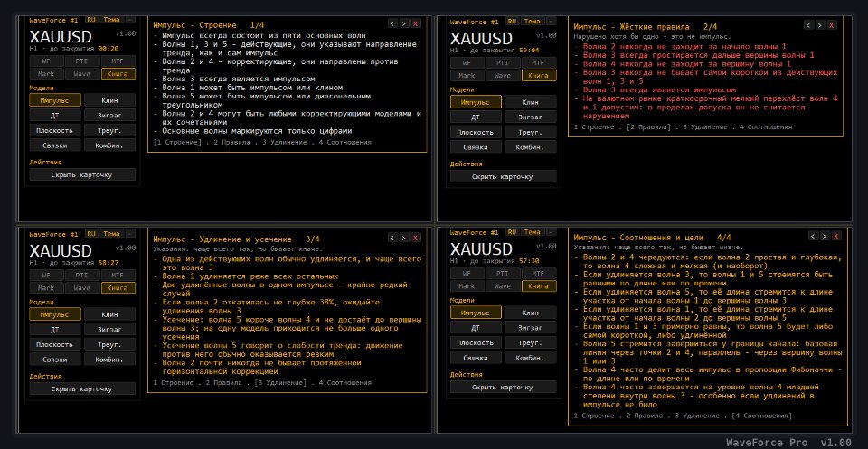Toggle RU language in panel showing 00:20 timer
Image resolution: width=868 pixels, height=449 pixels.
(x=91, y=19)
